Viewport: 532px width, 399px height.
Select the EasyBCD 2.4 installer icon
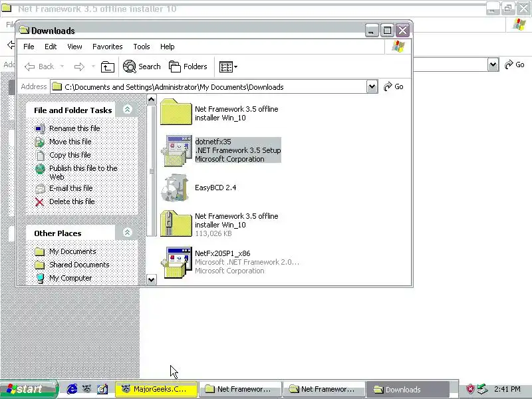(175, 188)
